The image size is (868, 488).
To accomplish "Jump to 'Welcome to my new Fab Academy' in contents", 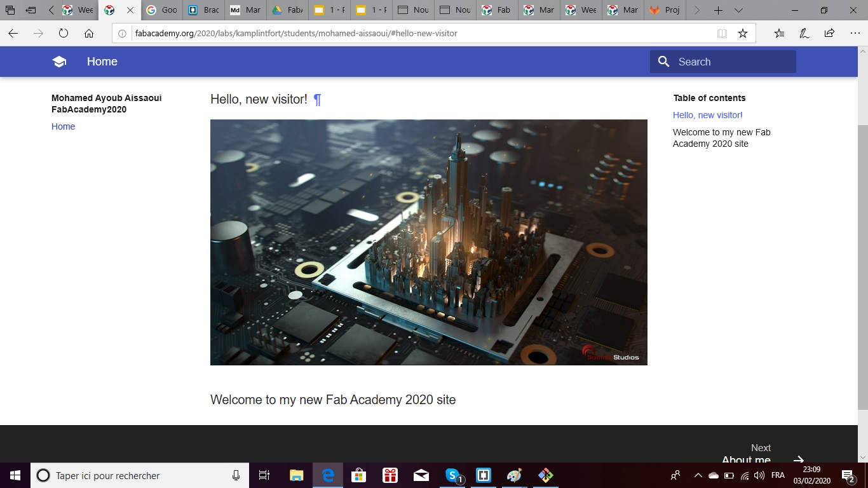I will pos(722,138).
